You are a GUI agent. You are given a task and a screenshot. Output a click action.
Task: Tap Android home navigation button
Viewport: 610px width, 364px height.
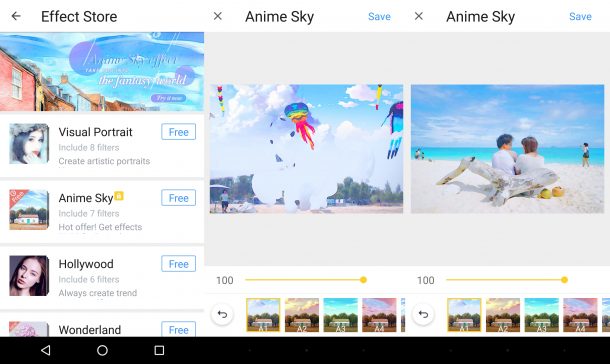coord(102,350)
